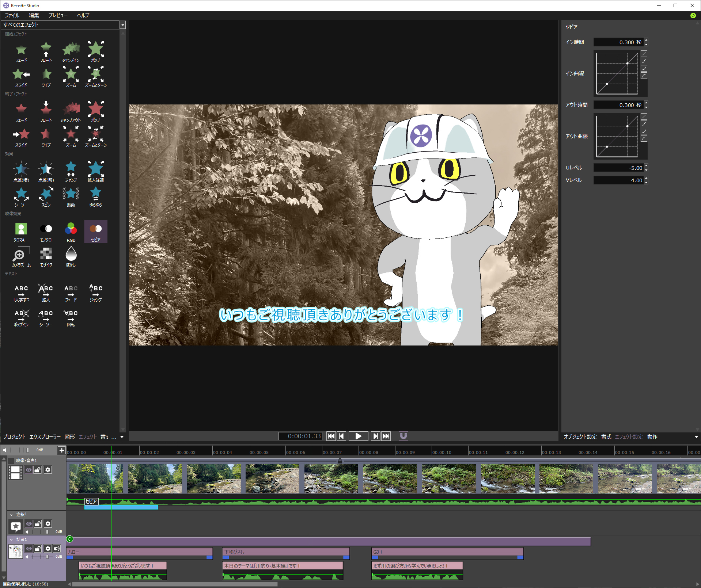Screen dimensions: 701x588
Task: Add a new track with plus button
Action: pos(61,450)
